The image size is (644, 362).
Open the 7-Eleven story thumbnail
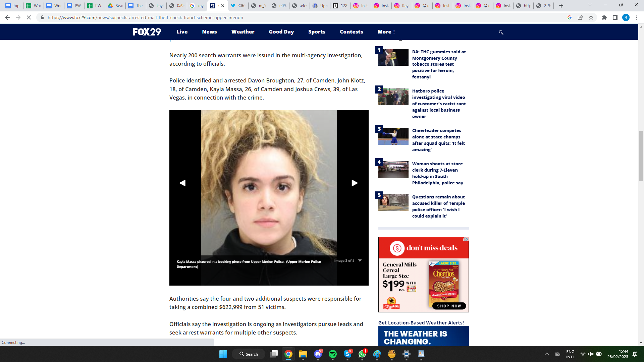pos(393,169)
